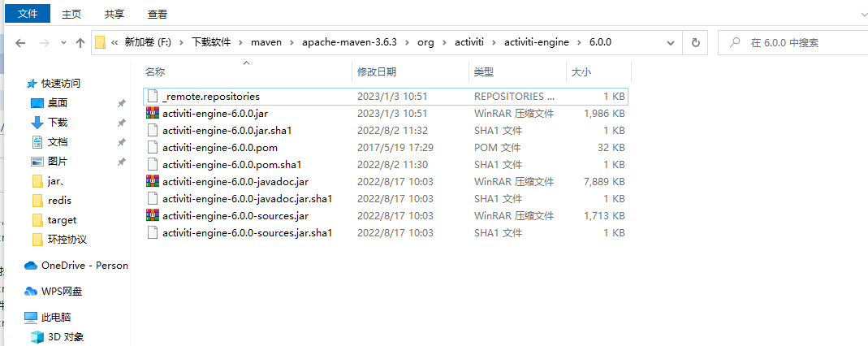Select 快速访问 in navigation pane
868x346 pixels.
tap(61, 84)
